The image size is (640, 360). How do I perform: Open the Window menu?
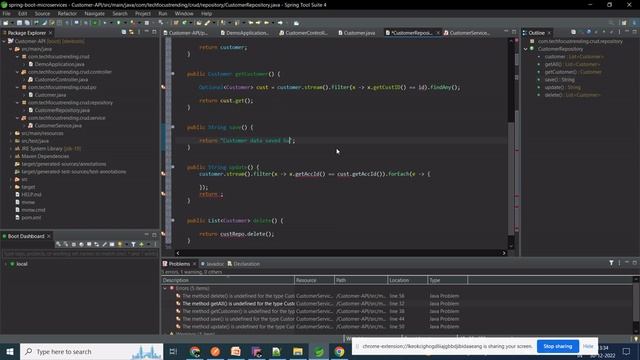click(184, 13)
